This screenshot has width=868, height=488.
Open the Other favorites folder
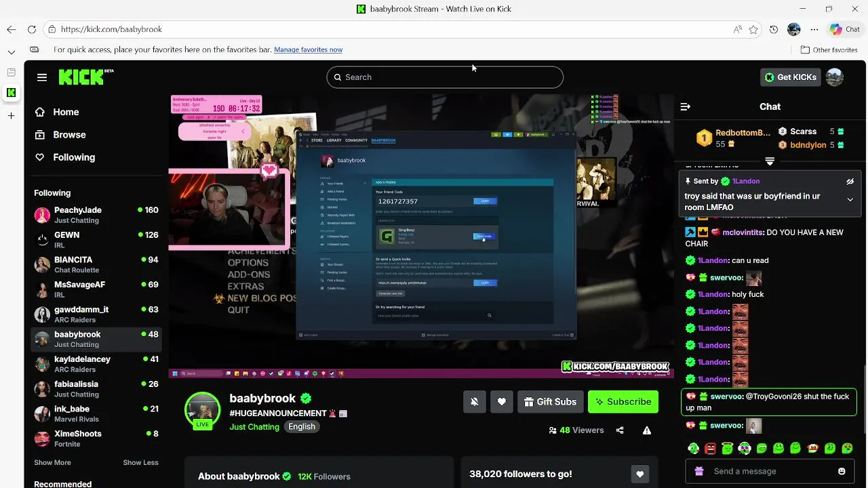[x=829, y=49]
